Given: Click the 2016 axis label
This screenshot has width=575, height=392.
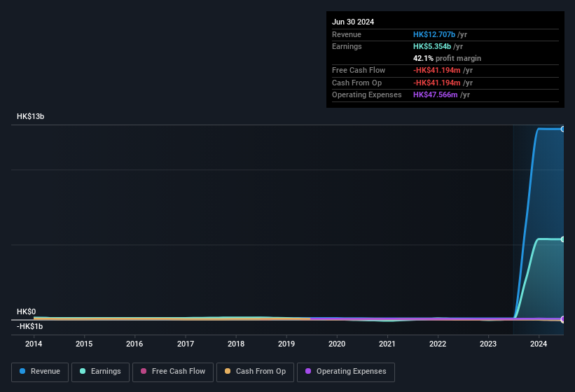Looking at the screenshot, I should coord(134,344).
